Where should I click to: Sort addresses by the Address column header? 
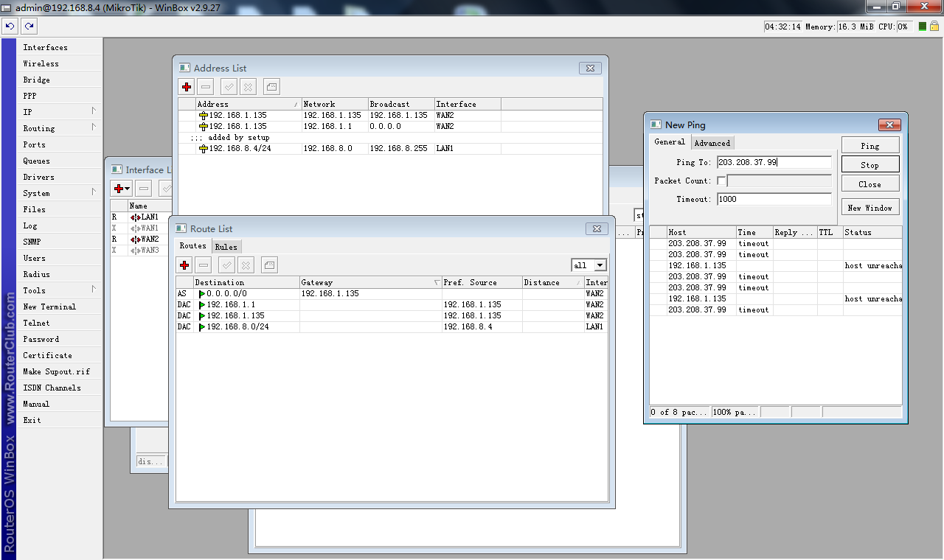click(x=249, y=104)
